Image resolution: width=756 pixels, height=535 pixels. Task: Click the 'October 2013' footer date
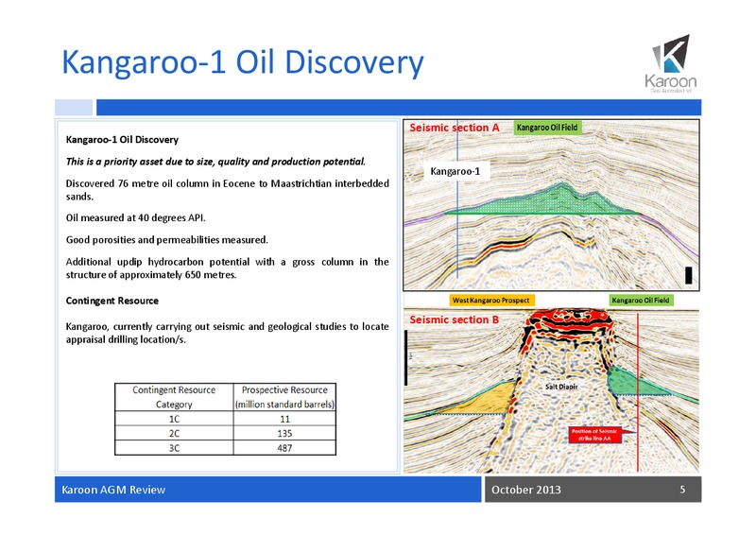point(526,490)
